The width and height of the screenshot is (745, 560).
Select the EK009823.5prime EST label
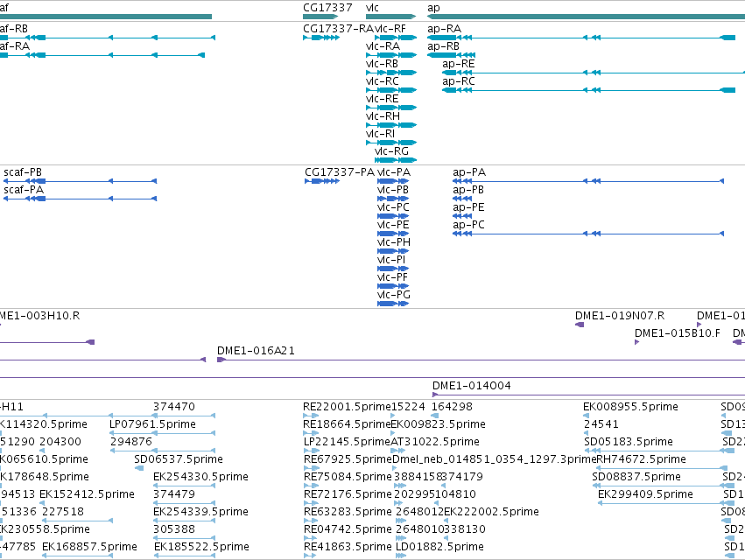(438, 424)
